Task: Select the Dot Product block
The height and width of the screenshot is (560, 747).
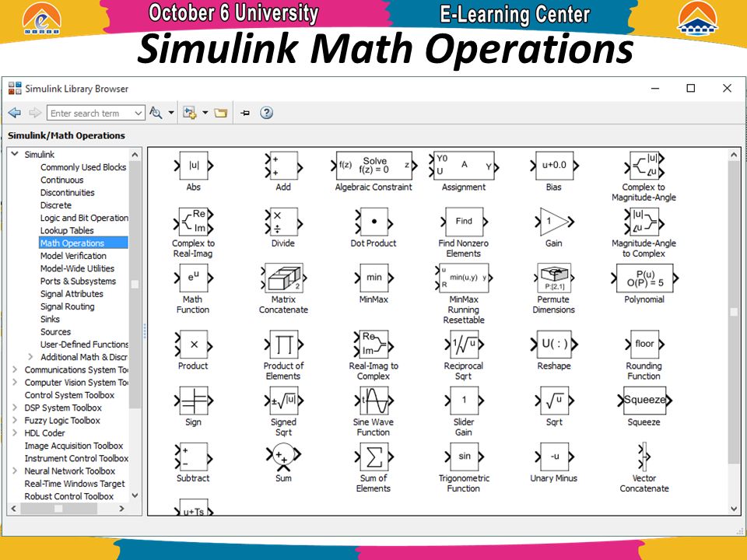Action: (374, 222)
